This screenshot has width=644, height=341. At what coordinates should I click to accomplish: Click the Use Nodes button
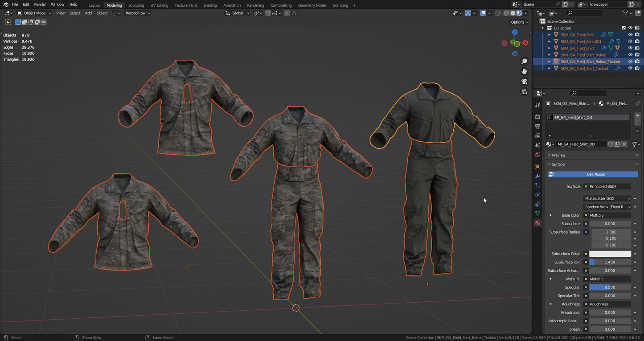[x=595, y=174]
